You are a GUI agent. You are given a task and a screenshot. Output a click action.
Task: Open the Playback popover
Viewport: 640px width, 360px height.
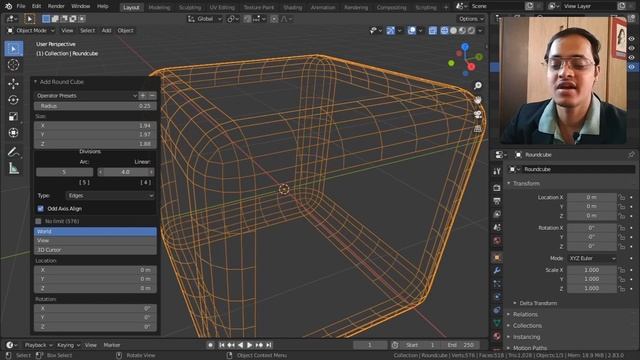(x=38, y=345)
